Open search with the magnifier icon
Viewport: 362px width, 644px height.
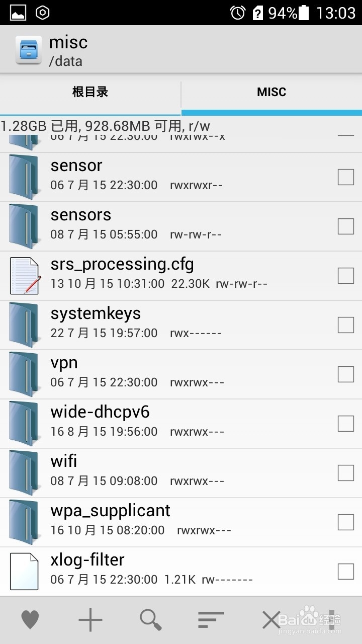[150, 619]
